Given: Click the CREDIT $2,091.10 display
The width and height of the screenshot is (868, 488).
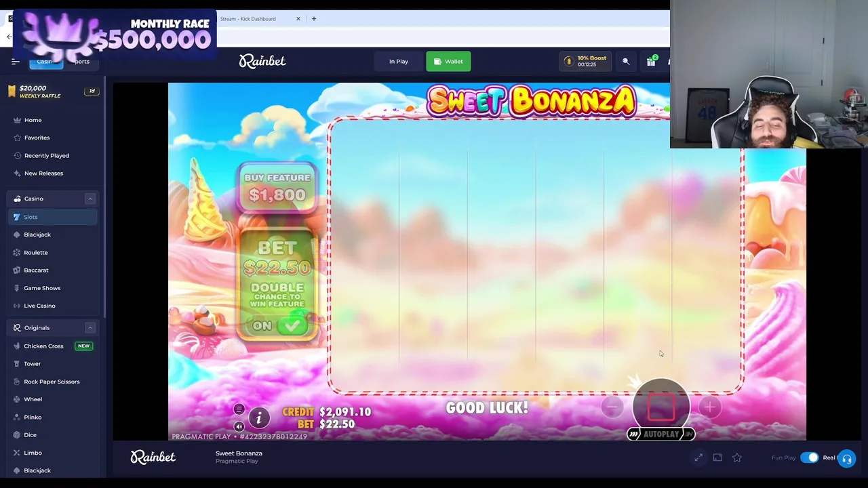Looking at the screenshot, I should pyautogui.click(x=327, y=412).
